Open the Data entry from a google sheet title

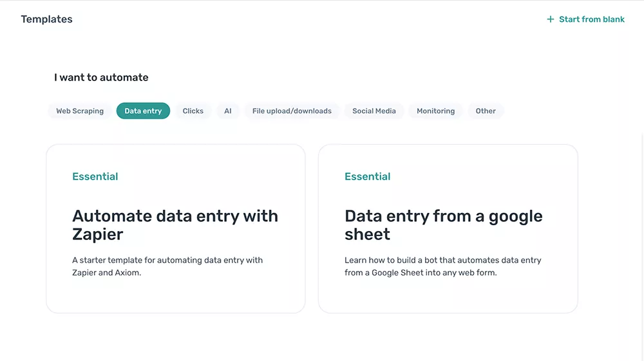443,225
